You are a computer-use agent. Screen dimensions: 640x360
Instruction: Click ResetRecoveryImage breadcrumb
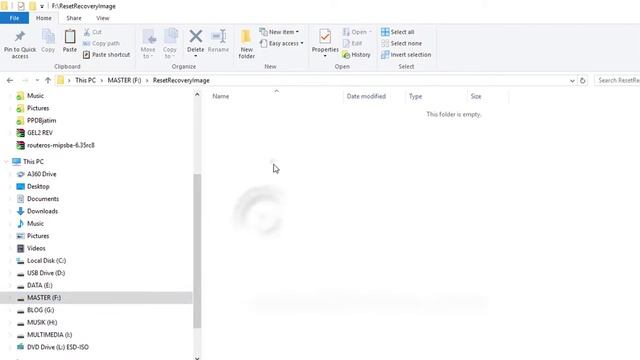181,80
